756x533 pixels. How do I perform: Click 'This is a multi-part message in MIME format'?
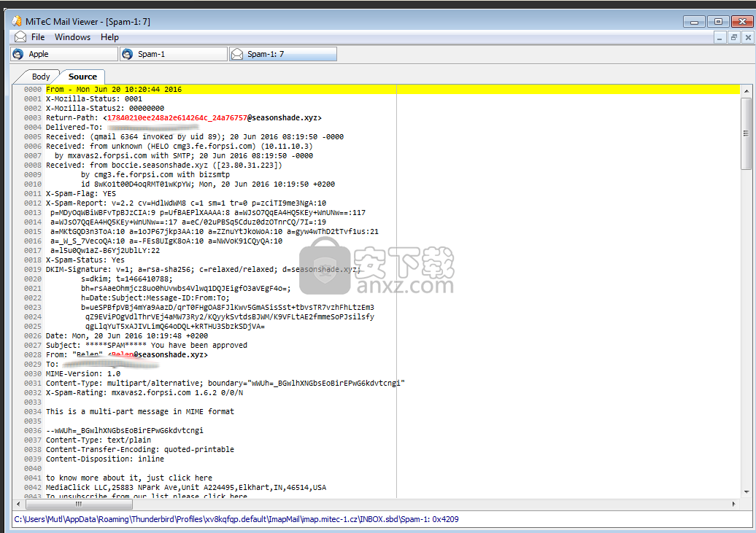(140, 411)
